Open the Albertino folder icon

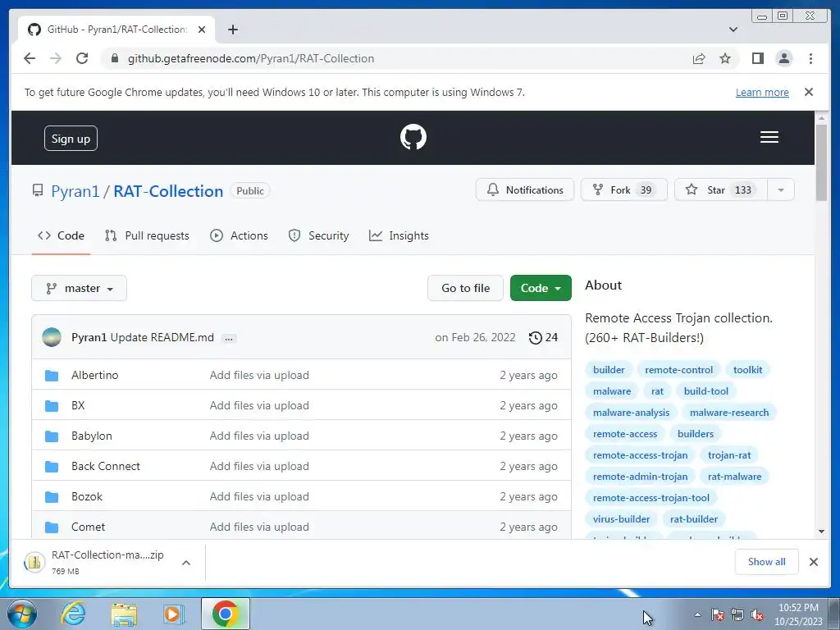point(52,375)
